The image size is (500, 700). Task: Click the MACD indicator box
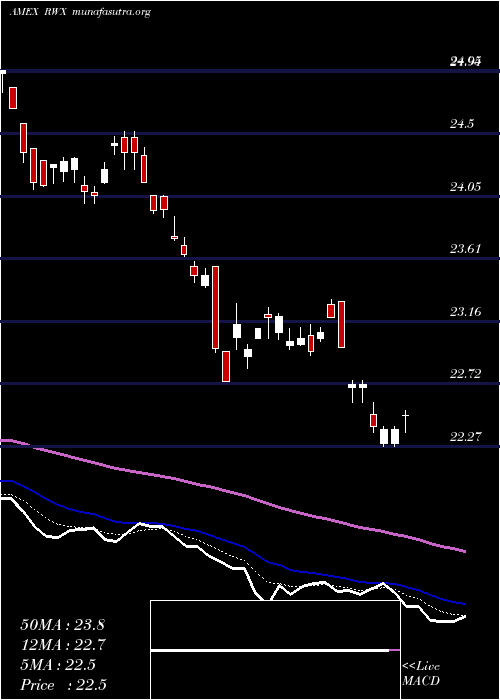[275, 650]
